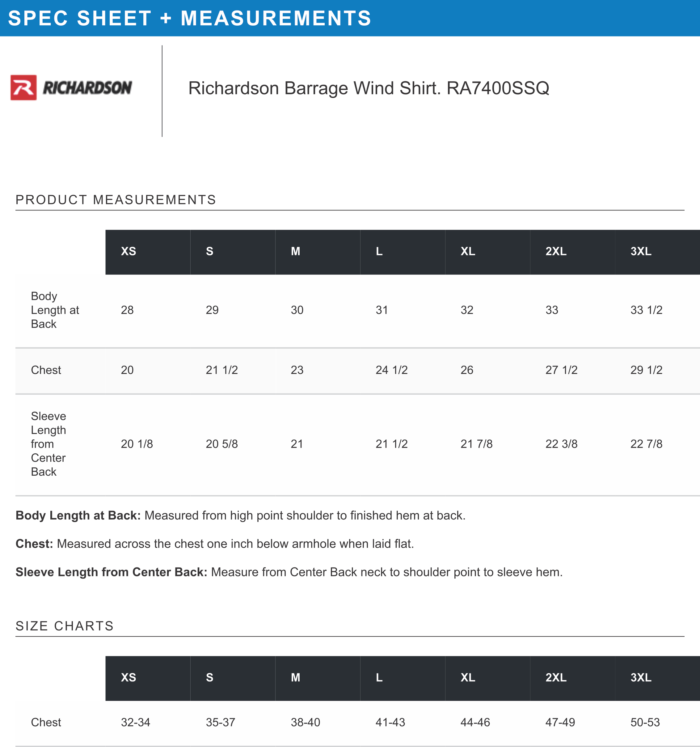
Task: Click sleeve length value 20 1/8 for XS
Action: pos(137,444)
